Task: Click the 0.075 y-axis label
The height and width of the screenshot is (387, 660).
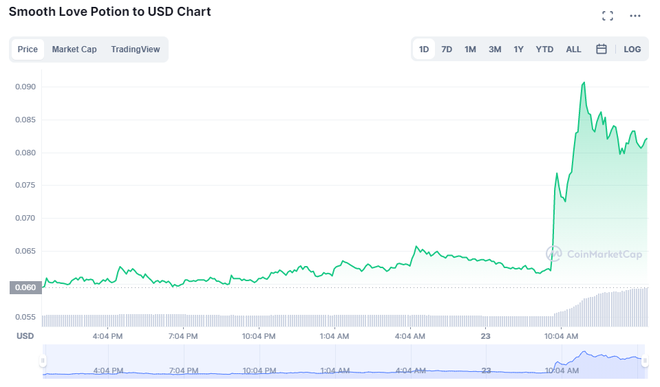Action: (25, 185)
